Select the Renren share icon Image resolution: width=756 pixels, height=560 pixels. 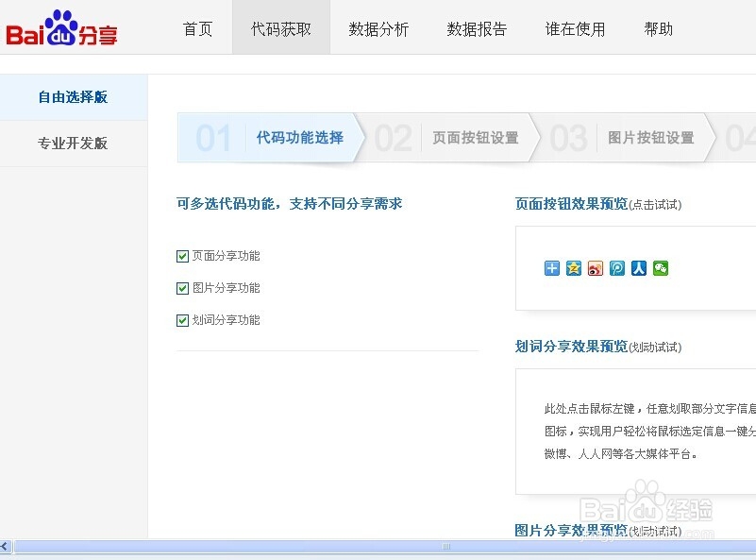[639, 268]
